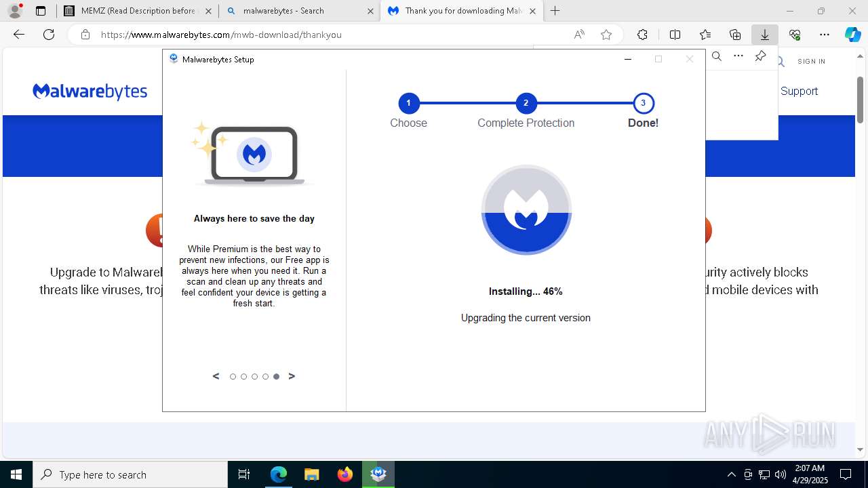The width and height of the screenshot is (868, 488).
Task: Click the Installing 46% text
Action: point(526,291)
